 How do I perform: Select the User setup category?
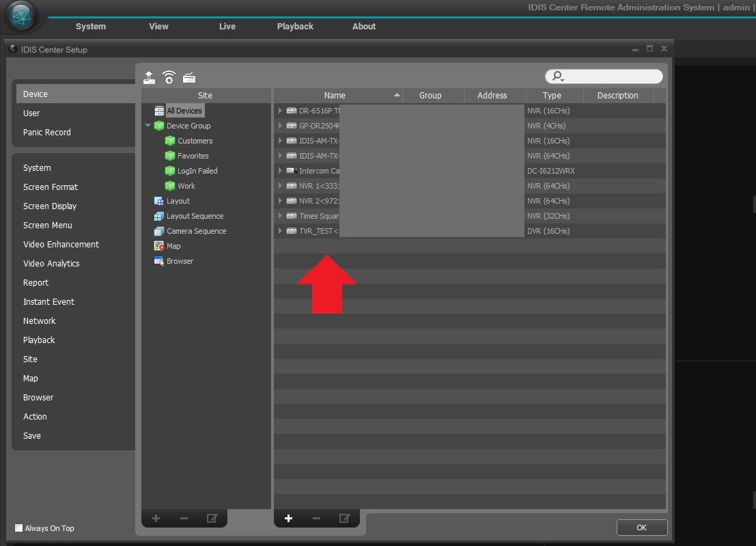(31, 113)
